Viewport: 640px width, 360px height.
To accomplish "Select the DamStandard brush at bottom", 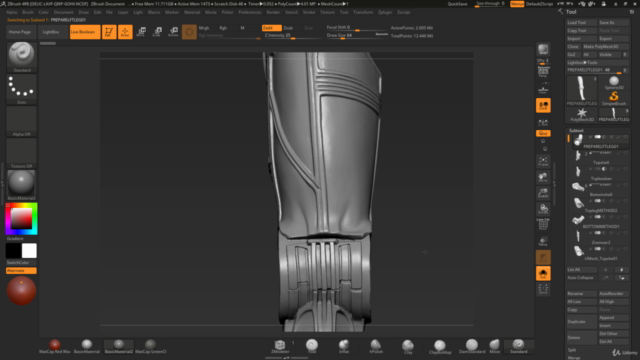I will click(472, 347).
